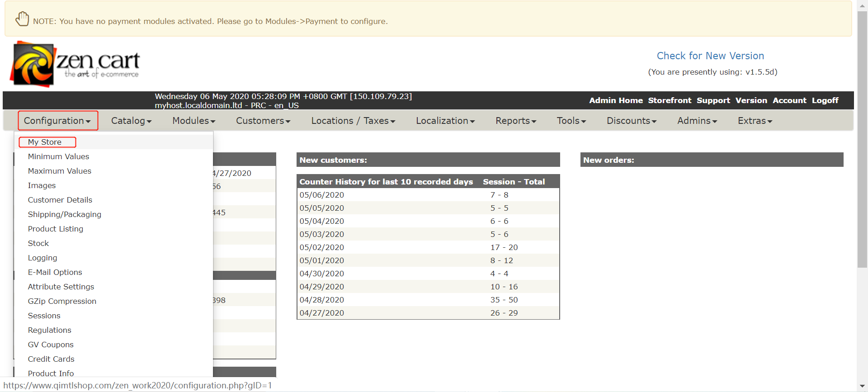Screen dimensions: 868x392
Task: Select the 05/04/2020 counter history date
Action: point(322,221)
